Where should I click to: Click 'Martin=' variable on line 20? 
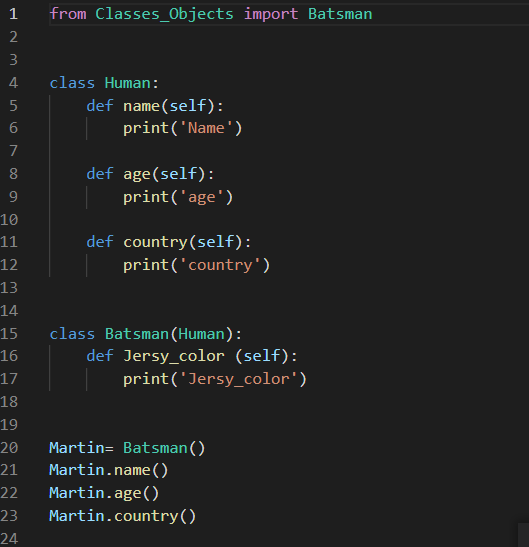coord(81,448)
